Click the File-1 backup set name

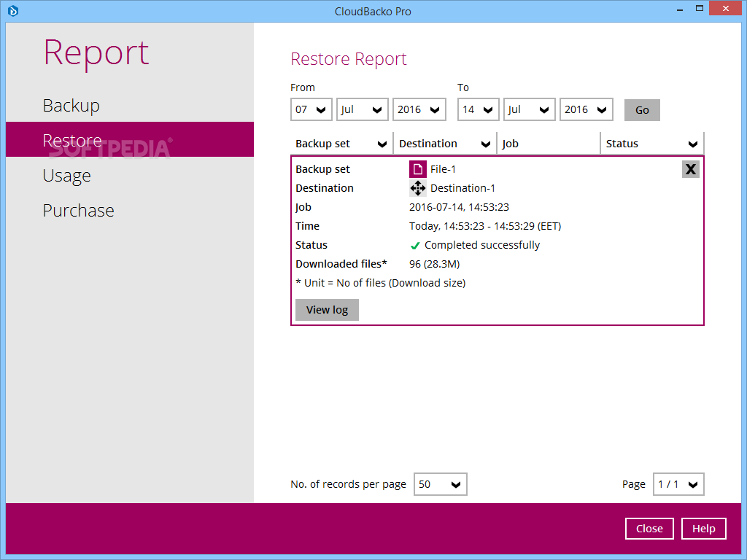tap(443, 169)
